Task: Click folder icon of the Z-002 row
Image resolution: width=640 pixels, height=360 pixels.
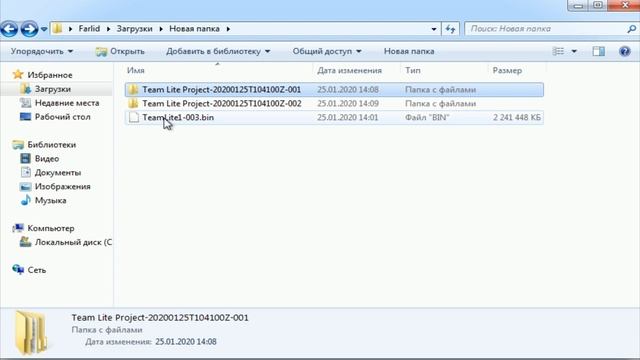Action: [133, 103]
